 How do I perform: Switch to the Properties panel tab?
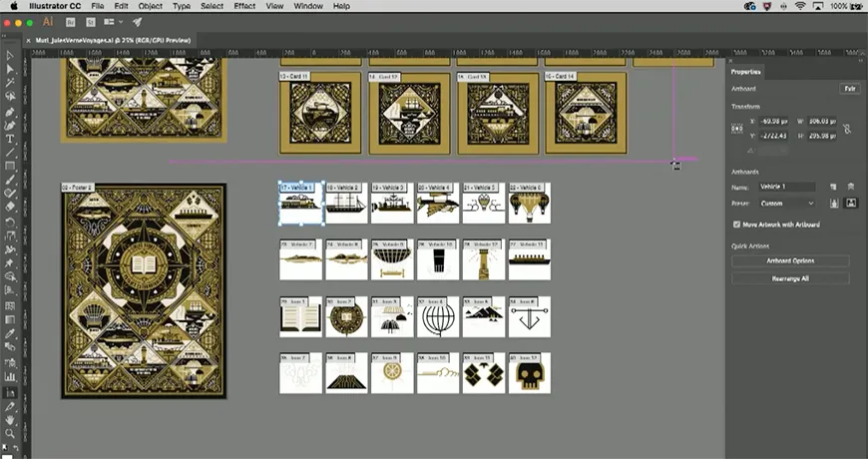pos(745,72)
